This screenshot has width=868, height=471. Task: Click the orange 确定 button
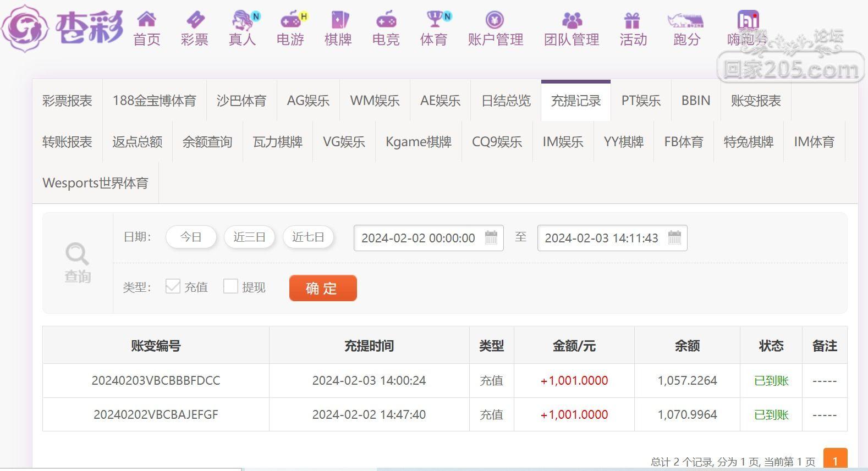323,288
